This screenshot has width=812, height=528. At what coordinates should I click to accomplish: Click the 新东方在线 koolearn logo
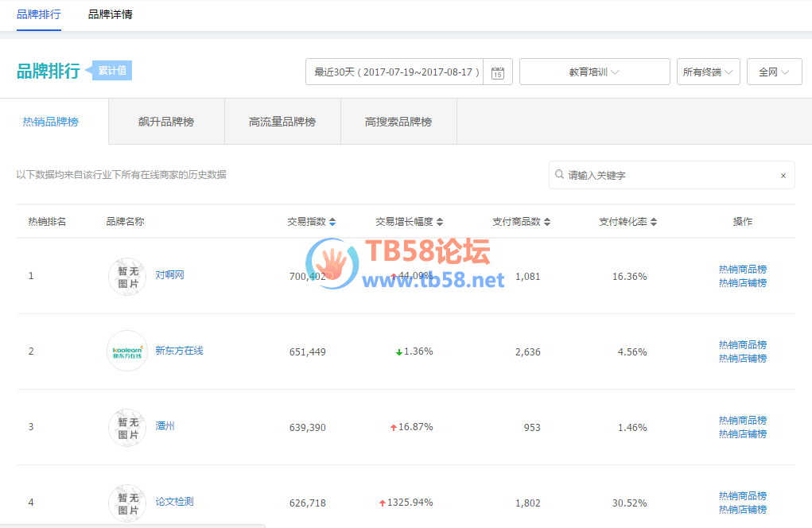[127, 351]
